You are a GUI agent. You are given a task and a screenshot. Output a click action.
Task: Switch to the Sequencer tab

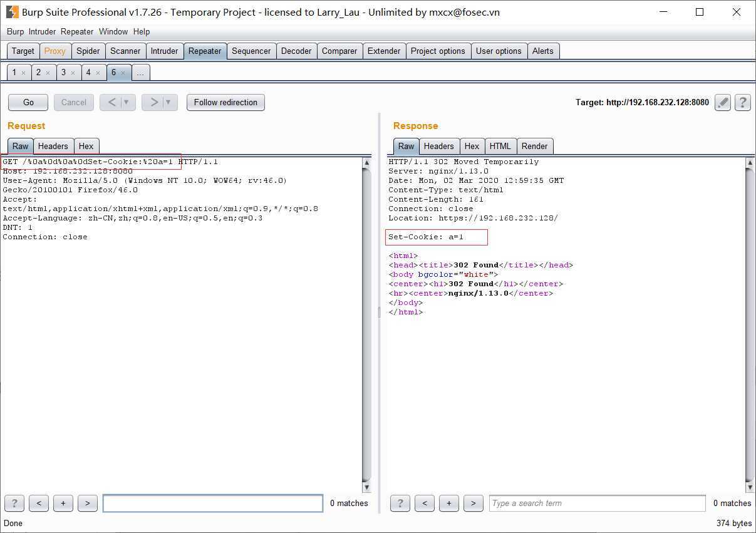(x=251, y=51)
